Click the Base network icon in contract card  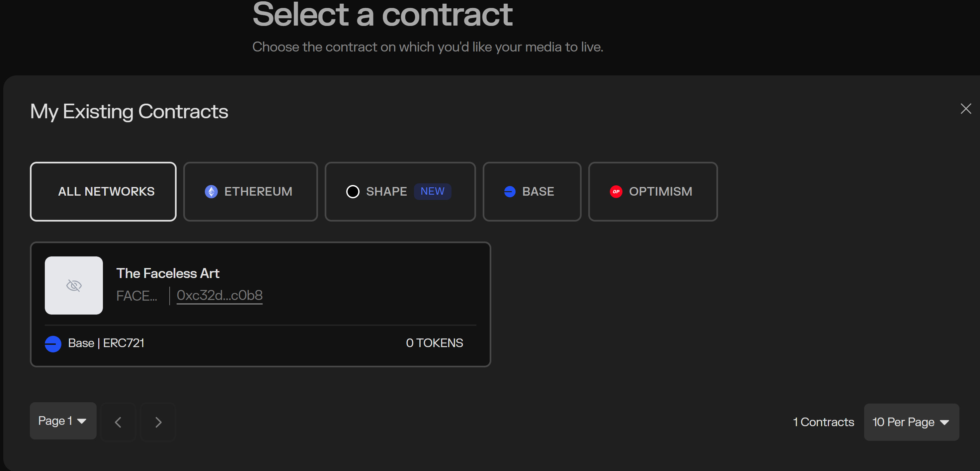click(x=53, y=344)
